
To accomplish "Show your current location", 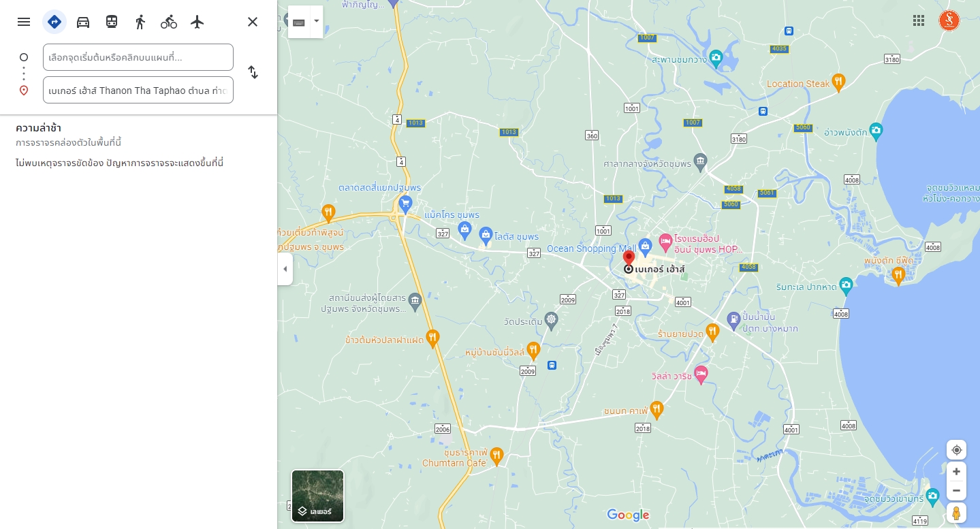I will pyautogui.click(x=957, y=450).
